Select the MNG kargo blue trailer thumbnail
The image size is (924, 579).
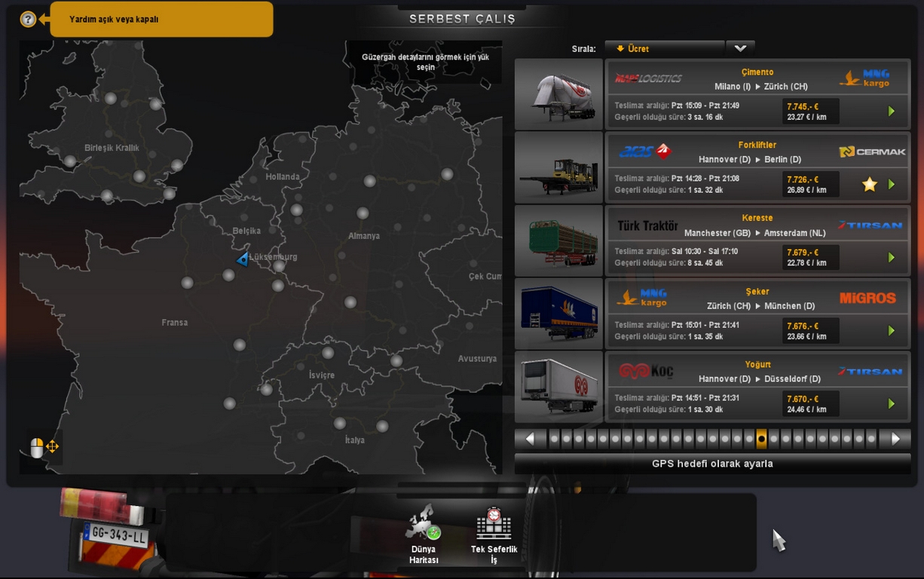[x=558, y=314]
